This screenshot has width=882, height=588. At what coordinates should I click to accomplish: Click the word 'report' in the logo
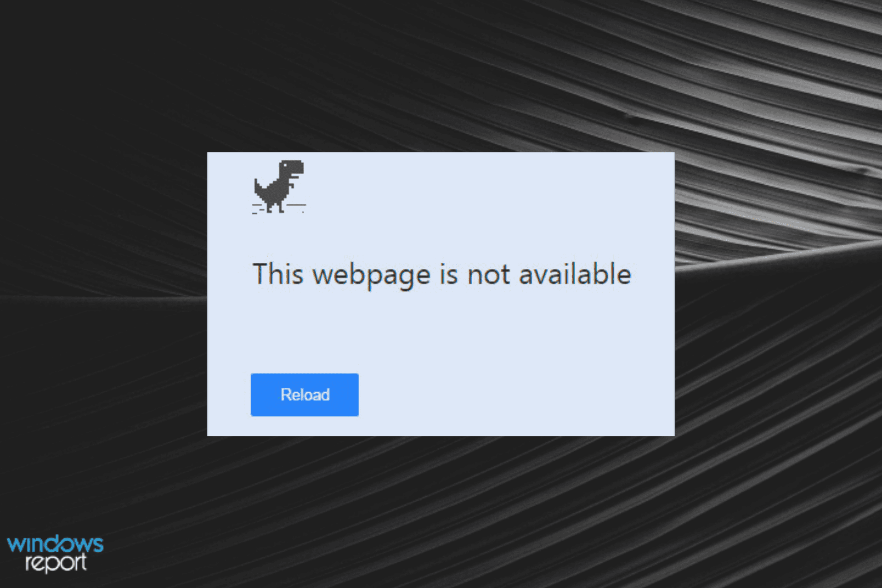tap(56, 564)
